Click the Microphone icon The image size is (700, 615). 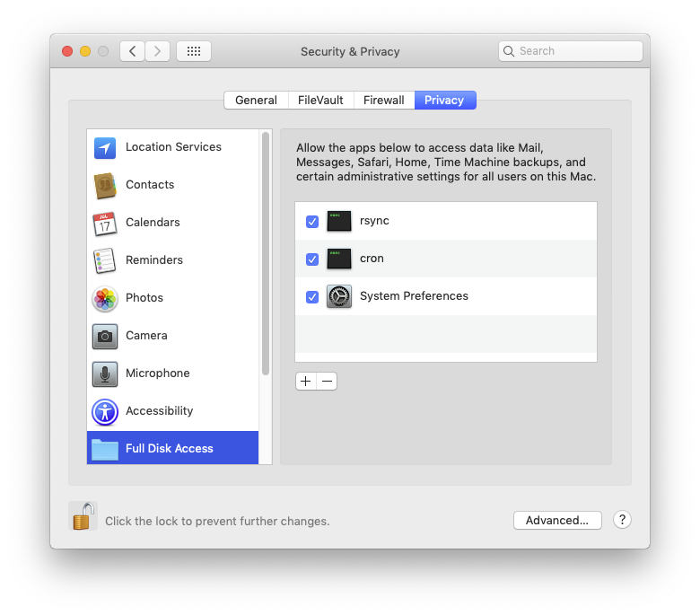(x=105, y=373)
